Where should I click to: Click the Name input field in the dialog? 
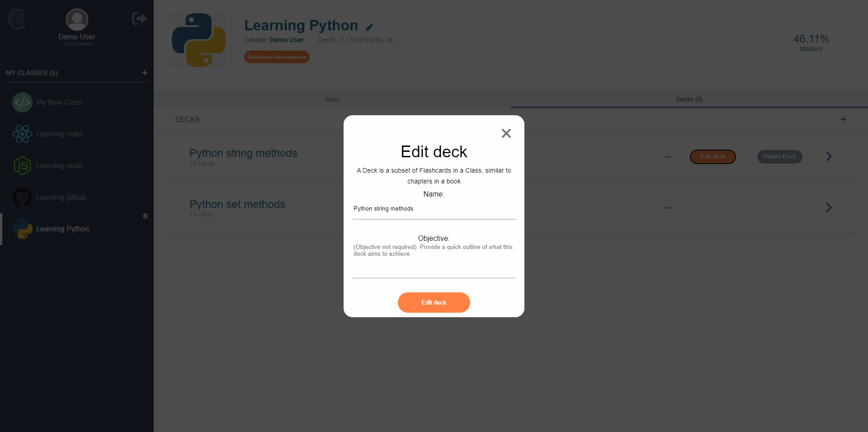coord(434,209)
